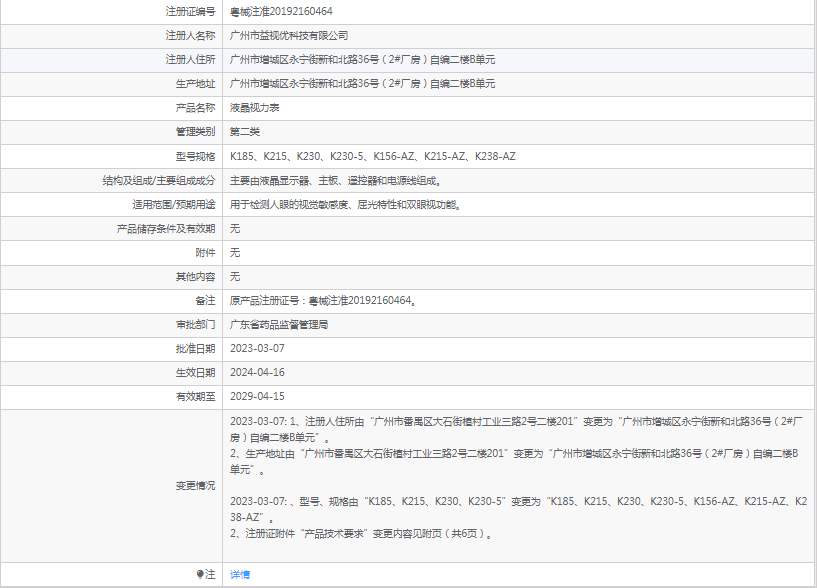This screenshot has width=817, height=588.
Task: Click the 产品储存条件及有效期 label
Action: point(166,228)
